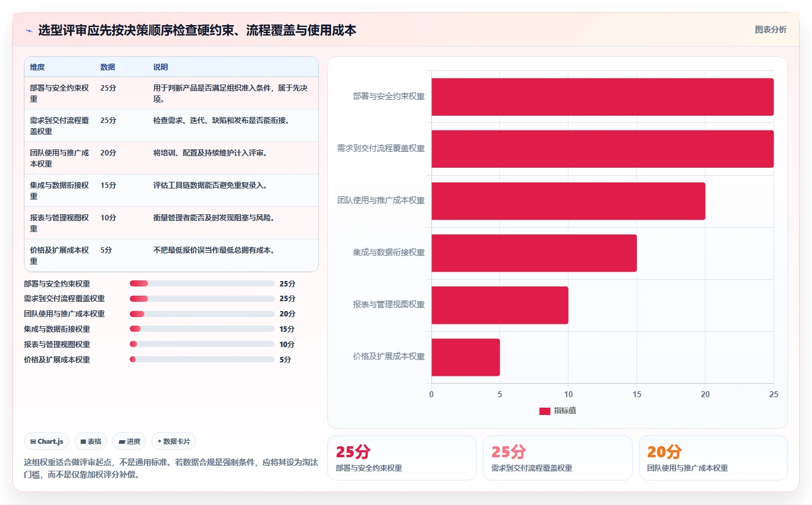Click the description 将培训、配置及持续维护计入评审
Screen dimensions: 812x505
click(x=210, y=152)
